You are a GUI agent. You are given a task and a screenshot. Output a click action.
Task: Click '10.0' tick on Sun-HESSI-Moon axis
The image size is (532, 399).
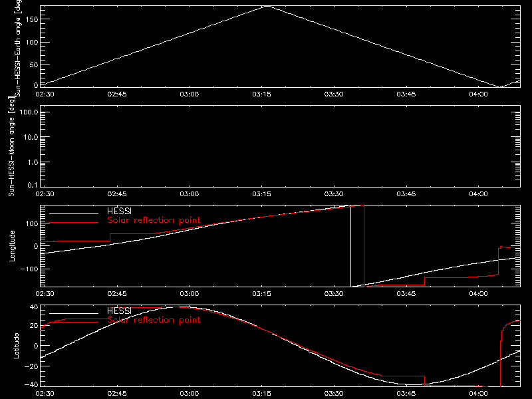31,137
